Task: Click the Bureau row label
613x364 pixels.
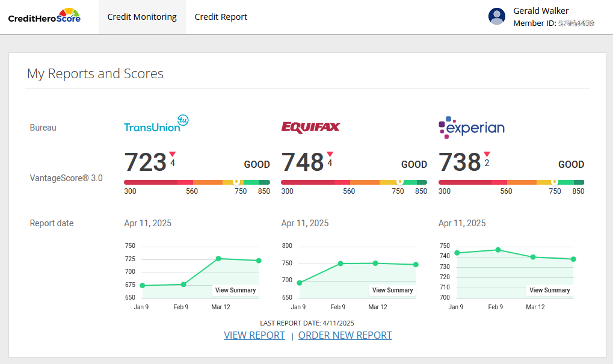Action: tap(43, 128)
